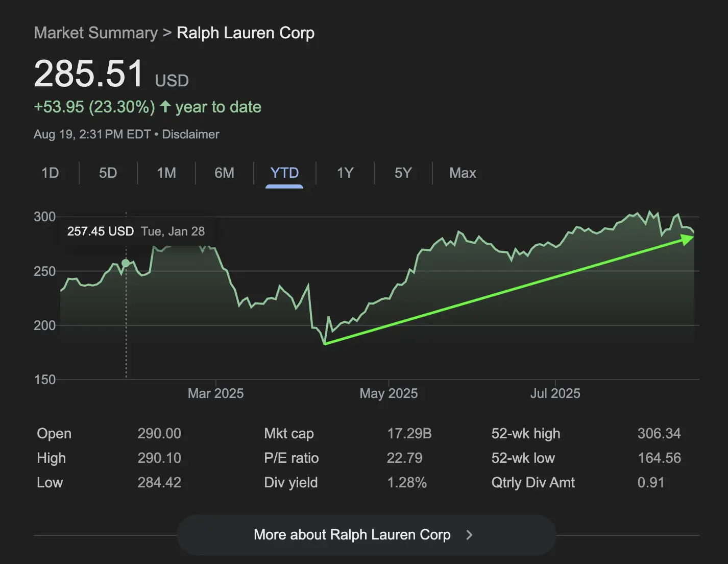Screen dimensions: 728x564
Task: Open More about Ralph Lauren Corp
Action: tap(366, 535)
